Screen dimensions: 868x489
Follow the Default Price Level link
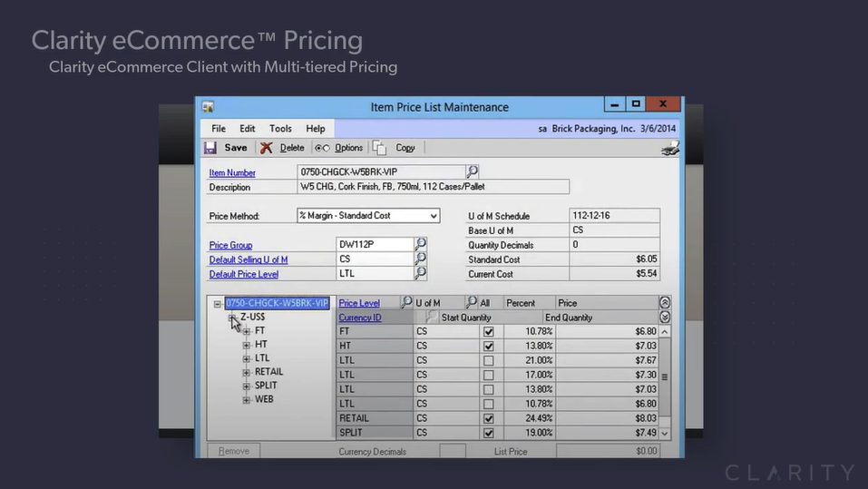pyautogui.click(x=244, y=274)
